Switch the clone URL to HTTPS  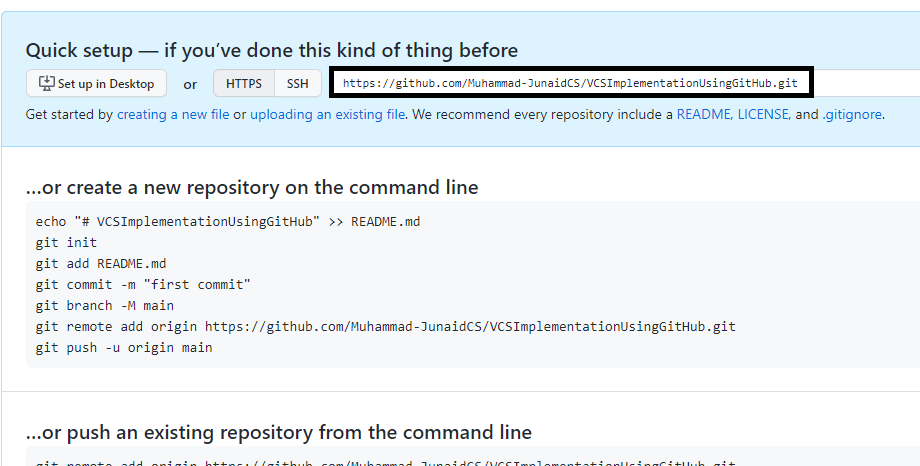coord(243,83)
